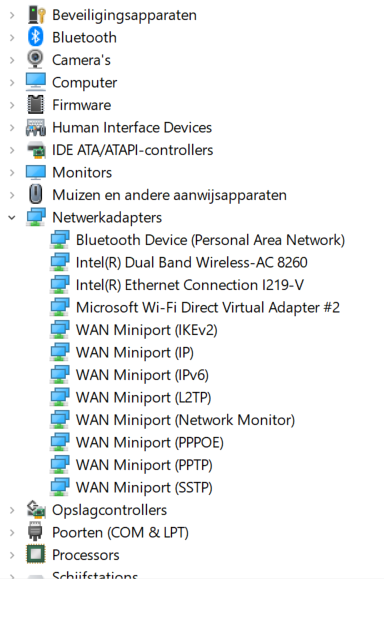This screenshot has width=384, height=623.
Task: Click the Processors chip icon
Action: pos(36,555)
